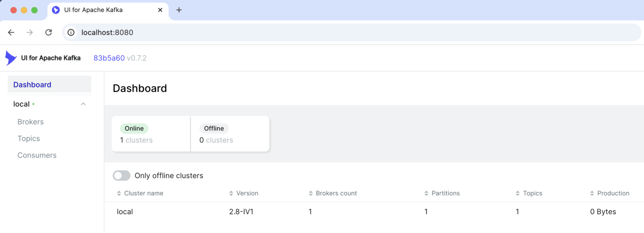
Task: Reload the page with the refresh icon
Action: (x=49, y=32)
